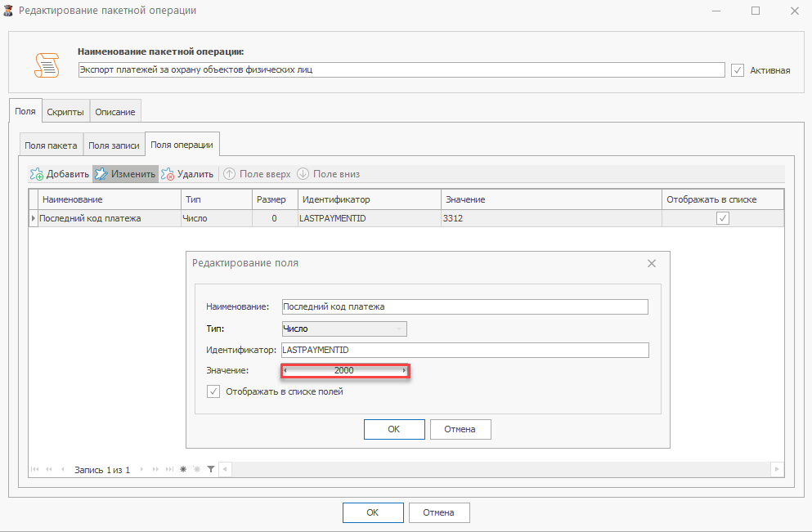The height and width of the screenshot is (532, 812).
Task: Click the Наименование field in edit dialog
Action: point(465,306)
